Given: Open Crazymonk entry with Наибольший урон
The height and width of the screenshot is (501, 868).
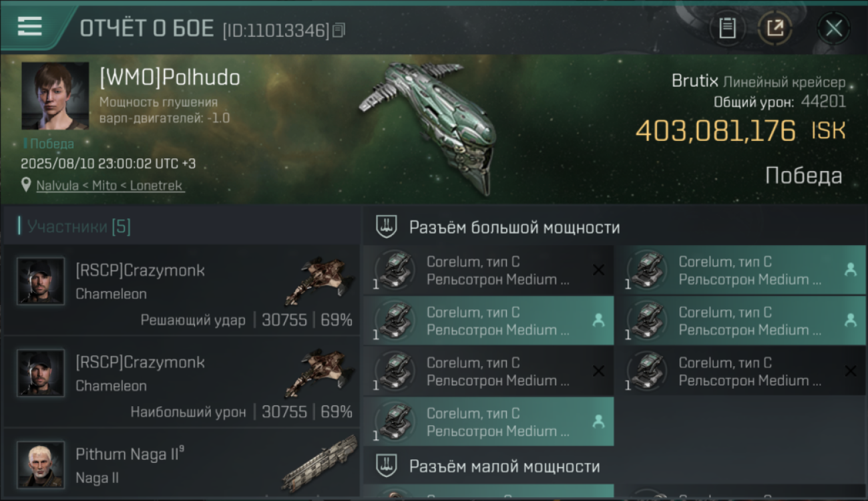Looking at the screenshot, I should 182,382.
